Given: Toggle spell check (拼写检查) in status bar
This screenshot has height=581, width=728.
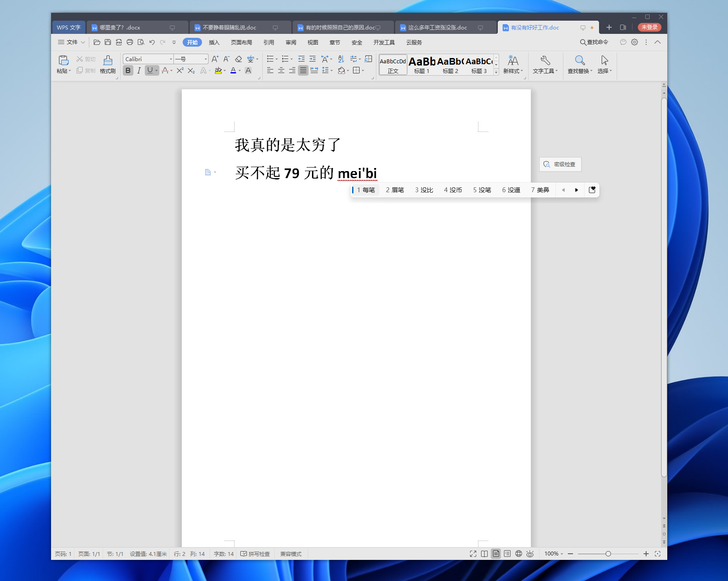Looking at the screenshot, I should click(x=255, y=554).
